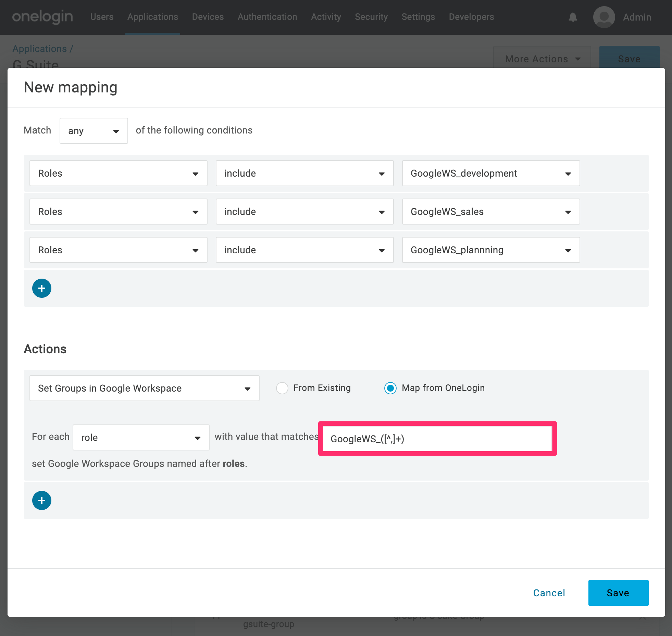Image resolution: width=672 pixels, height=636 pixels.
Task: Open the Users menu
Action: click(x=102, y=17)
